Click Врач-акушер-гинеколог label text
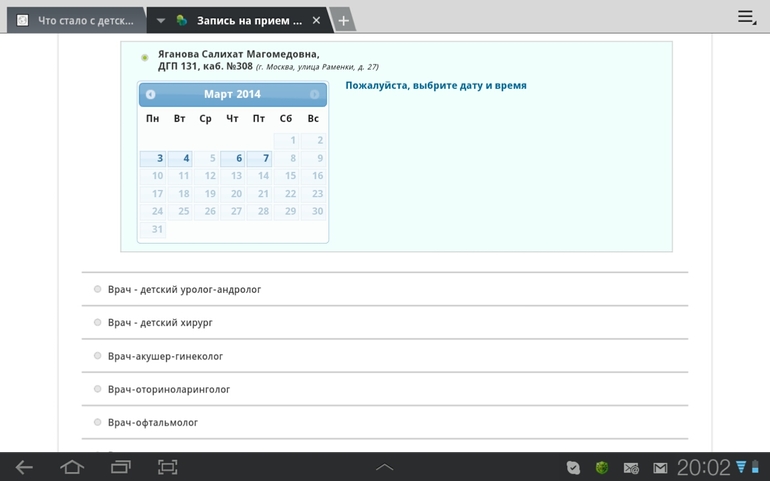The image size is (770, 481). [165, 356]
